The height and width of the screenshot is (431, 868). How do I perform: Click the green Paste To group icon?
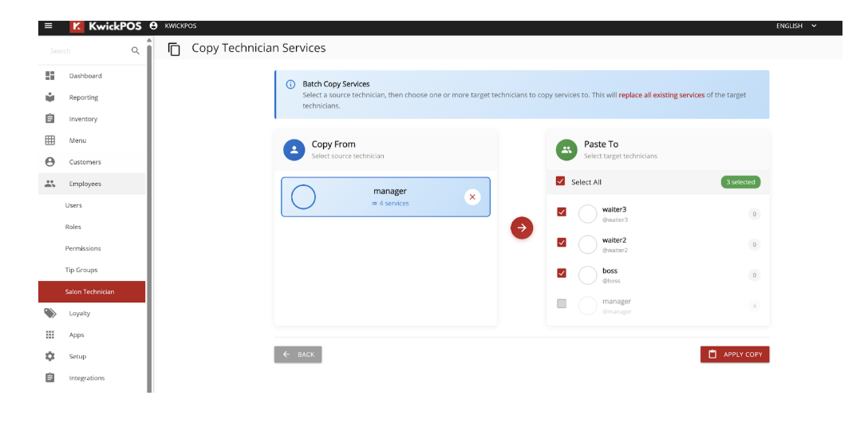566,149
